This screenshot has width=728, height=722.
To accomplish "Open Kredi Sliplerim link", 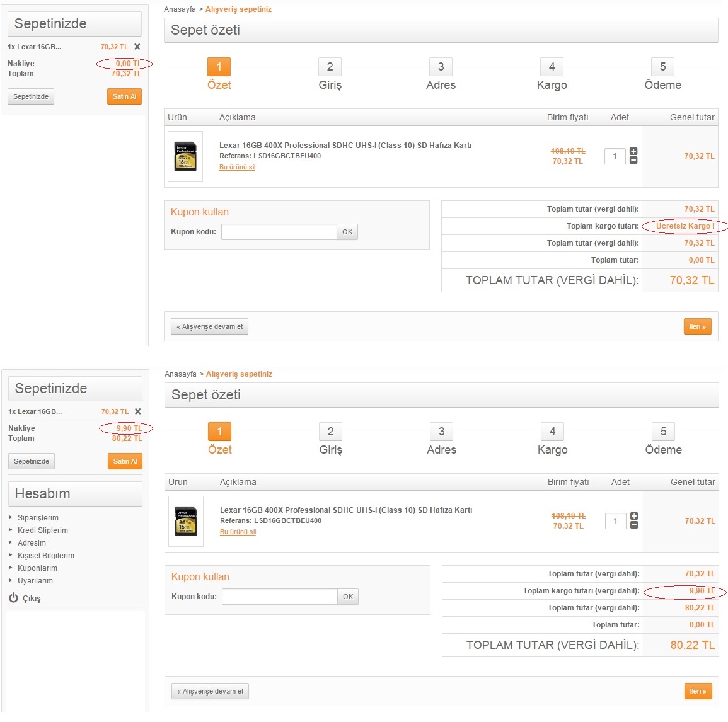I will [x=43, y=530].
